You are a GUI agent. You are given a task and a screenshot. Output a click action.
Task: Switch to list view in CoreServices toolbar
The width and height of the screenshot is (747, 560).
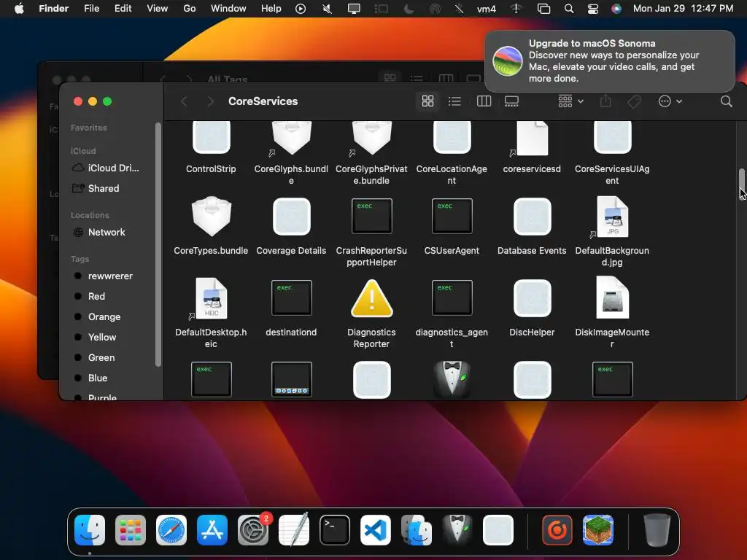(x=454, y=101)
